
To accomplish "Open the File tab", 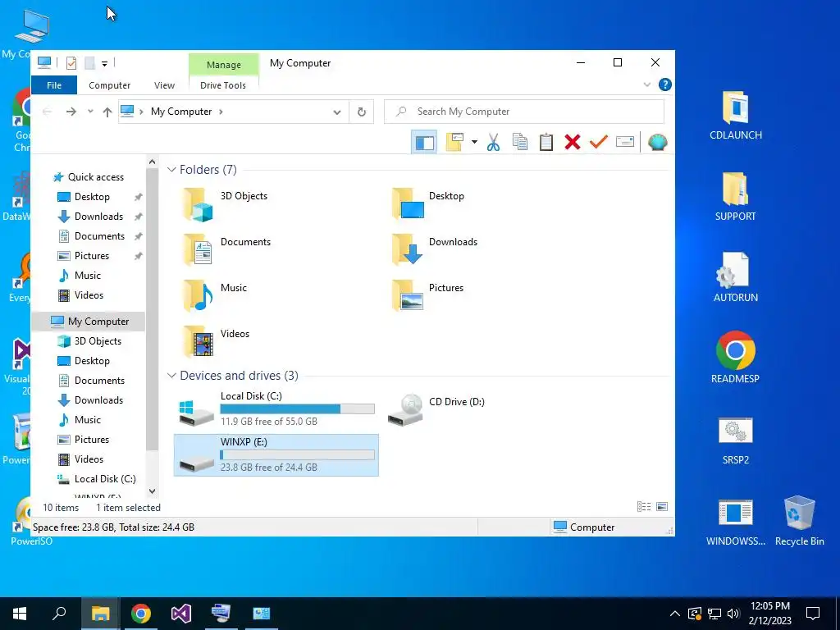I will (54, 85).
